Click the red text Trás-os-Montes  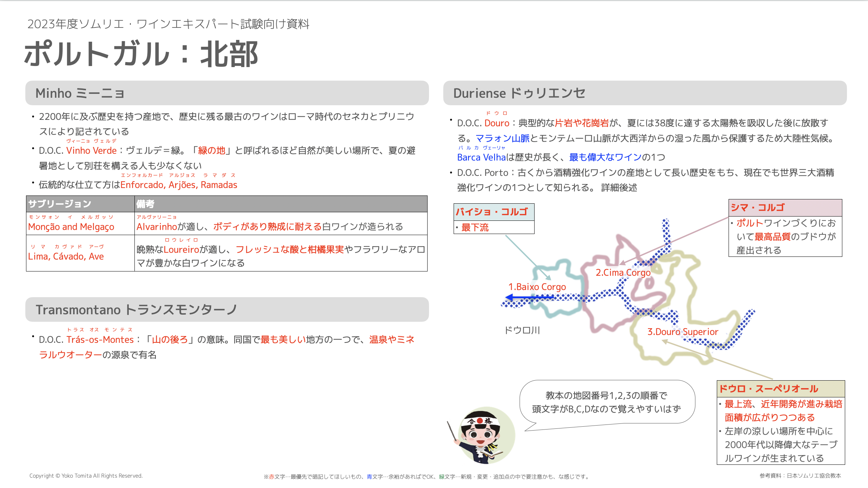pos(100,340)
